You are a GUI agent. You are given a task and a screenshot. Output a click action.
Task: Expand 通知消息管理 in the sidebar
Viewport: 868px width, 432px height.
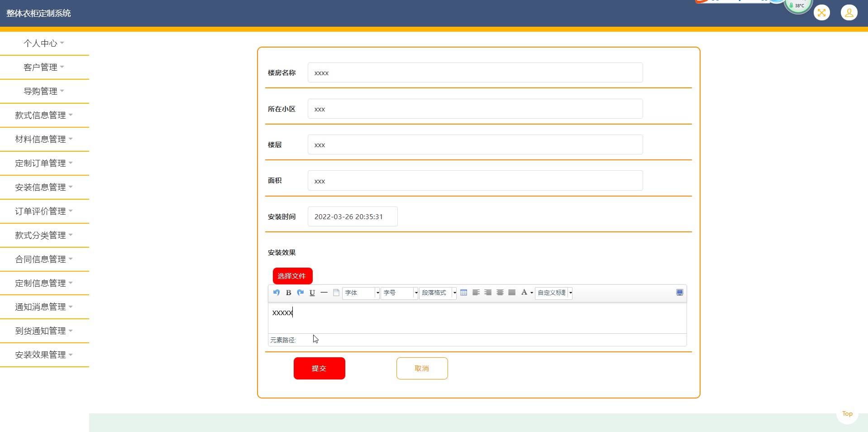click(44, 307)
